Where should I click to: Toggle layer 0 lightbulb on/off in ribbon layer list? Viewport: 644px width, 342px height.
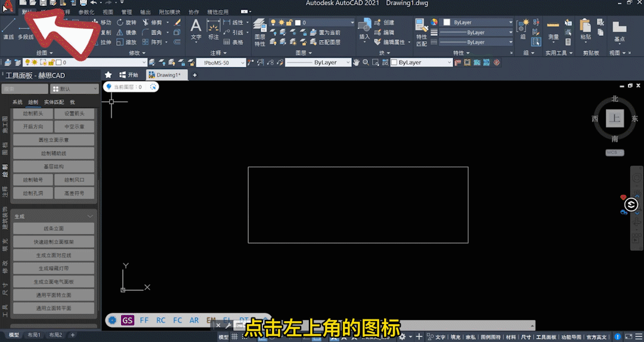click(273, 23)
